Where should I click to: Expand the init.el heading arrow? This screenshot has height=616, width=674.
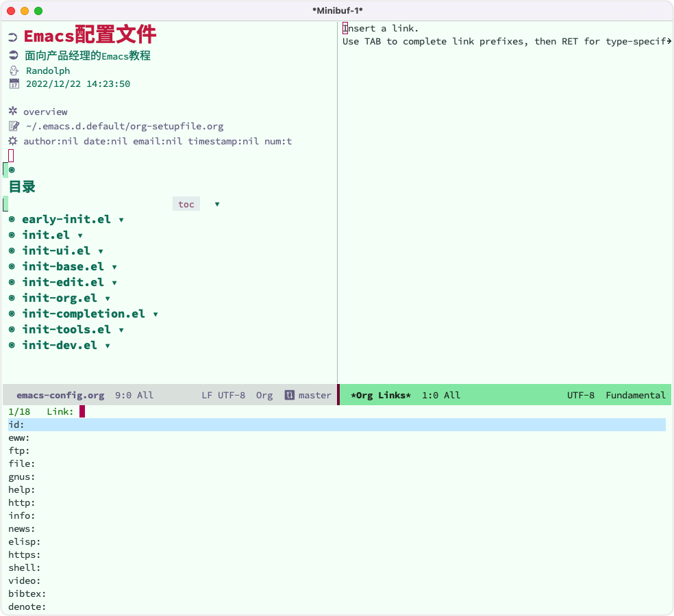click(x=80, y=235)
